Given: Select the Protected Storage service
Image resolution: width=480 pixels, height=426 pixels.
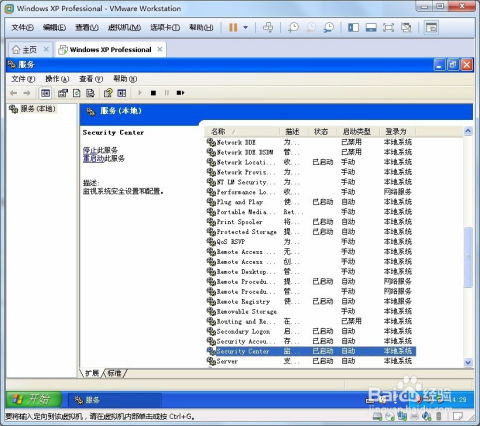Looking at the screenshot, I should pos(310,232).
